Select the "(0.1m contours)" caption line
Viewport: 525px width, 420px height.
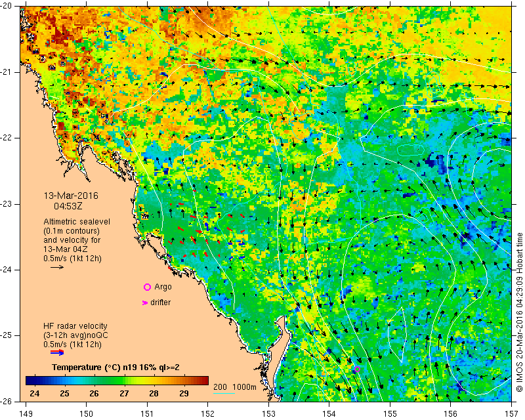pyautogui.click(x=72, y=231)
